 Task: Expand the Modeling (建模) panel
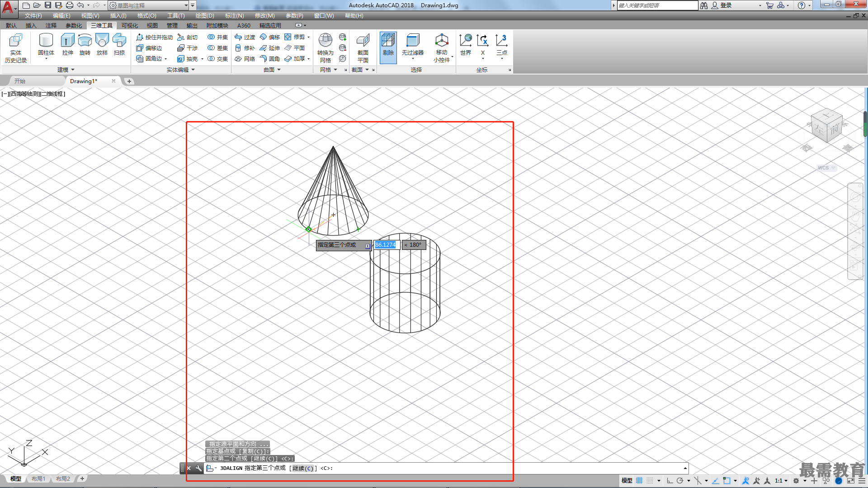click(x=66, y=70)
